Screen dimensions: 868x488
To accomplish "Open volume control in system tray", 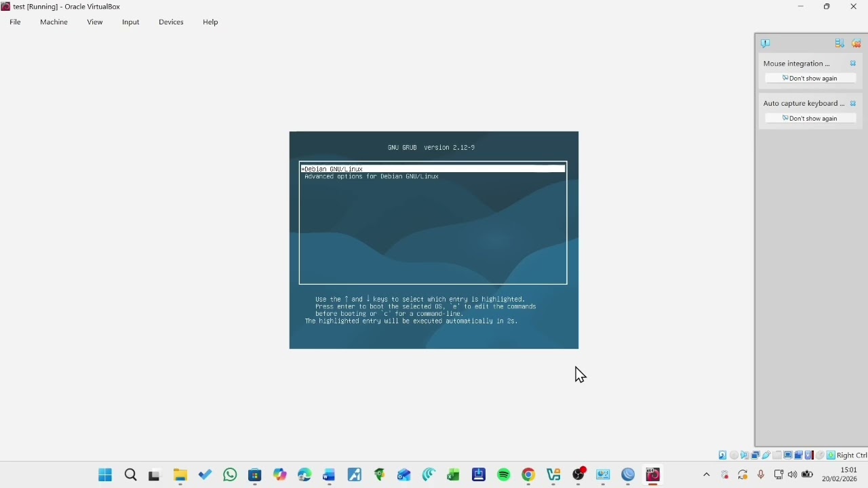I will [x=793, y=475].
